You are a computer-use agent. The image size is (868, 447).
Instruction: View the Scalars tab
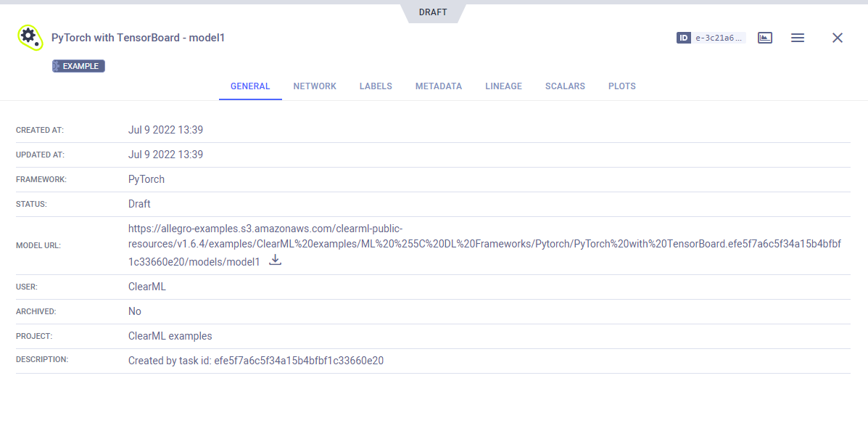point(565,86)
